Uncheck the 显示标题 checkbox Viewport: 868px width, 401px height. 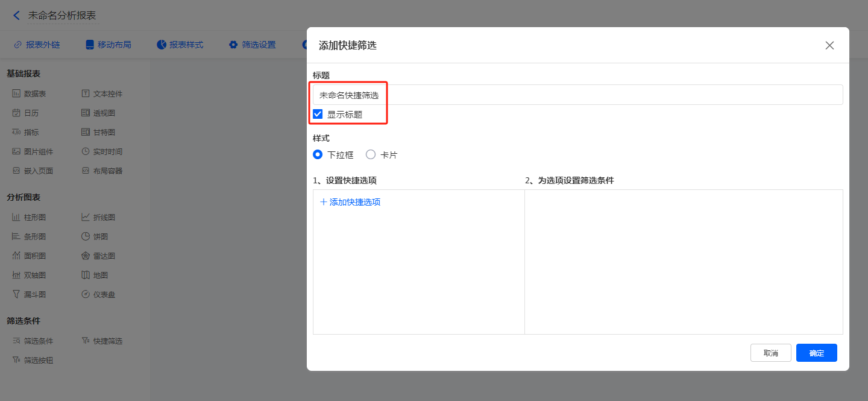pos(318,114)
